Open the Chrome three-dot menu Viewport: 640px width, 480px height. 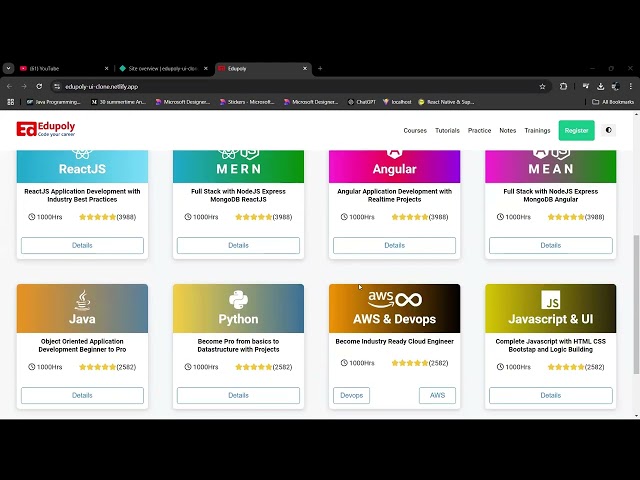click(631, 87)
